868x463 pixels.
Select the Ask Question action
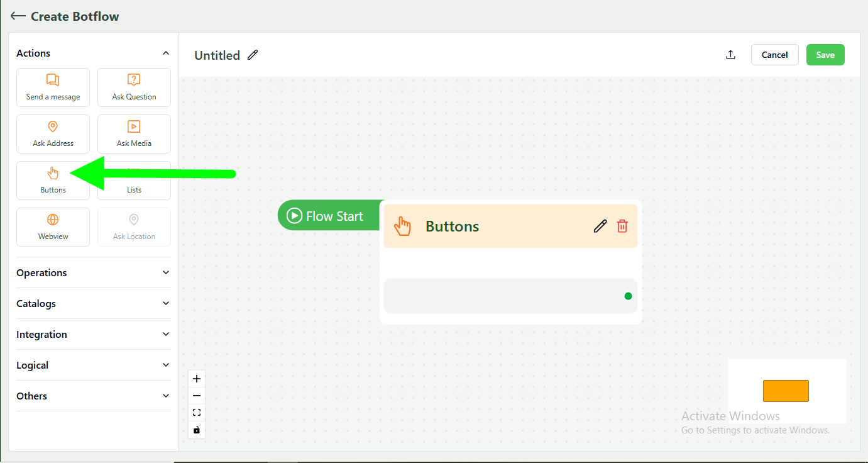pos(134,87)
